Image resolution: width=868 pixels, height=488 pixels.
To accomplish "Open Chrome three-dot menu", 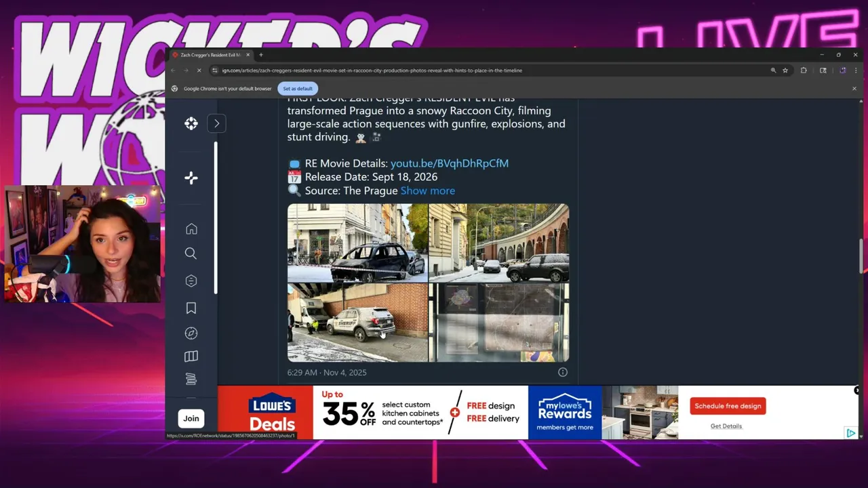I will tap(855, 70).
